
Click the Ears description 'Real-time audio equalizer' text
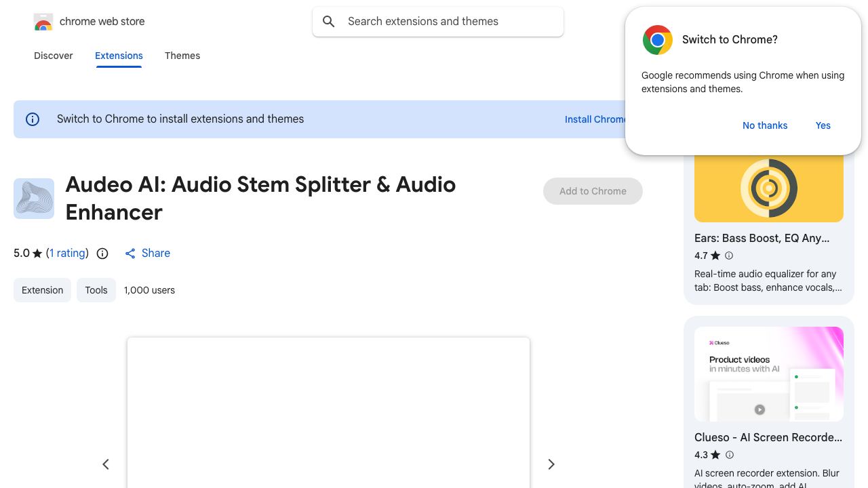(768, 281)
